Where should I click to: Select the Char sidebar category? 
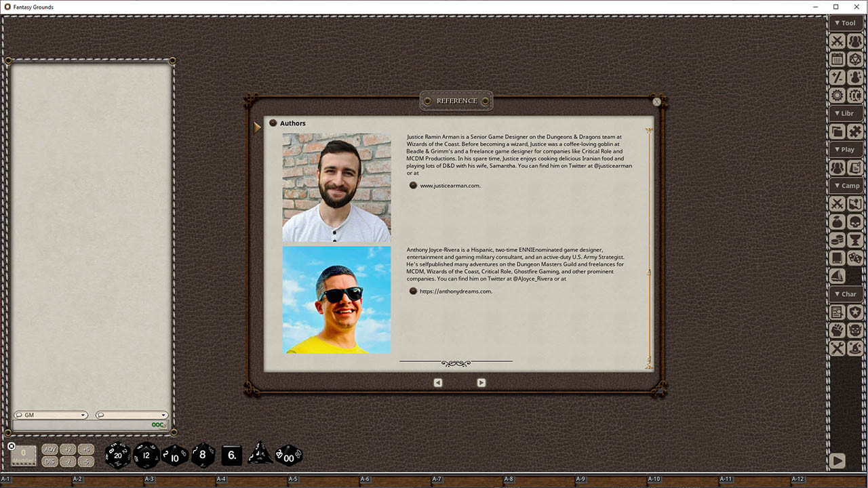click(x=846, y=293)
